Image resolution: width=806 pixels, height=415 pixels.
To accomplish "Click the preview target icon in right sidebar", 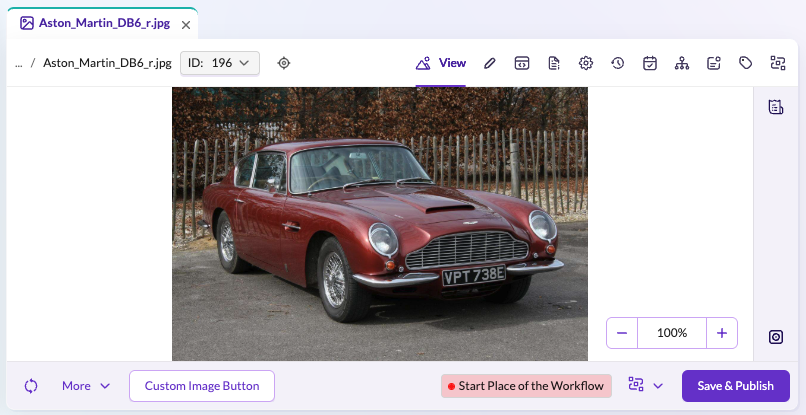I will pyautogui.click(x=776, y=337).
